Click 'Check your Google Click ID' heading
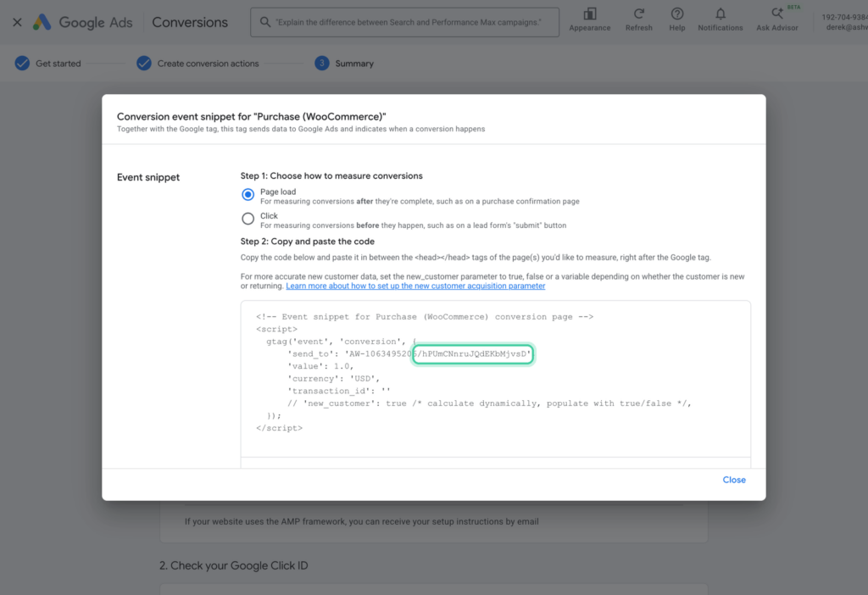 coord(234,565)
